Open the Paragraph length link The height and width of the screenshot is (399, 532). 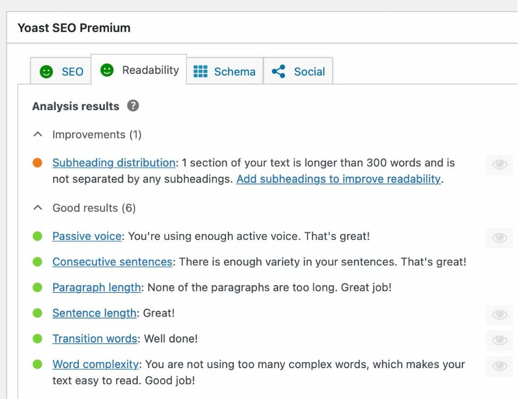tap(96, 288)
